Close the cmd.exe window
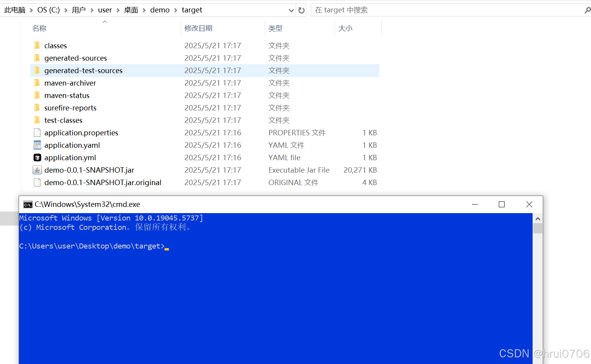The width and height of the screenshot is (591, 364). 529,205
